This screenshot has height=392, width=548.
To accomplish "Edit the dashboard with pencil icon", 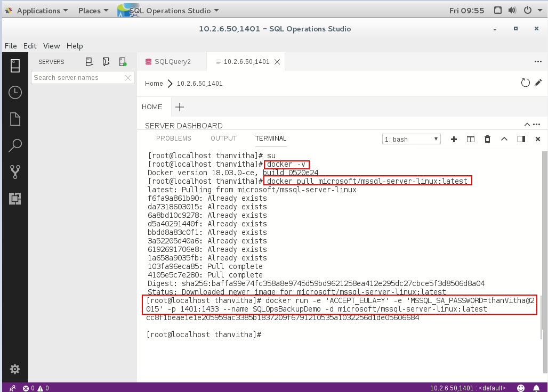I will pos(538,83).
